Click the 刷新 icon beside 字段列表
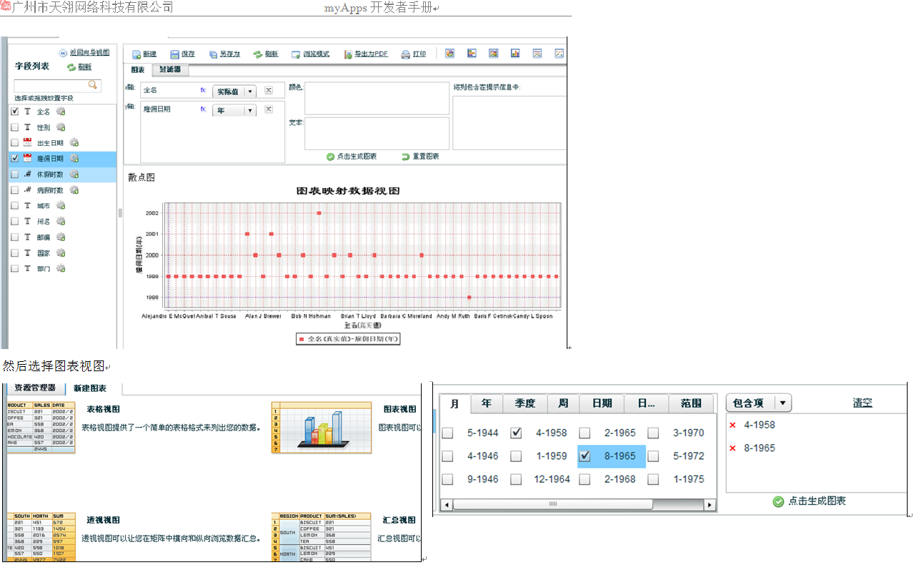924x570 pixels. pos(71,67)
